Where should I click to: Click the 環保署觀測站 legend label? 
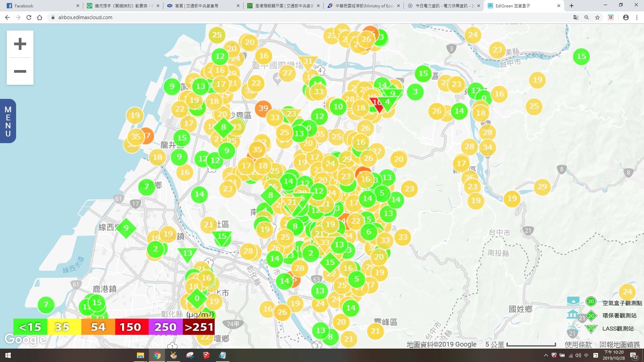(x=619, y=316)
